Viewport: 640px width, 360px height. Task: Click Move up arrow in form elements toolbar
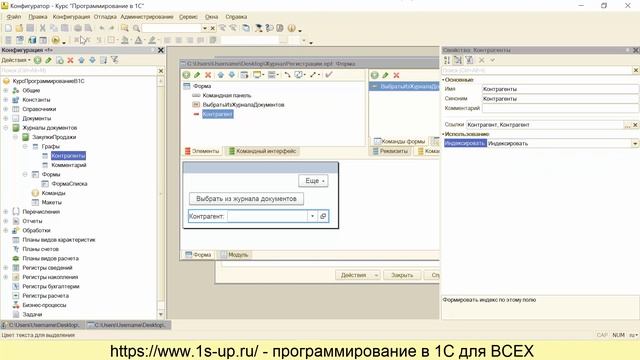(x=220, y=75)
